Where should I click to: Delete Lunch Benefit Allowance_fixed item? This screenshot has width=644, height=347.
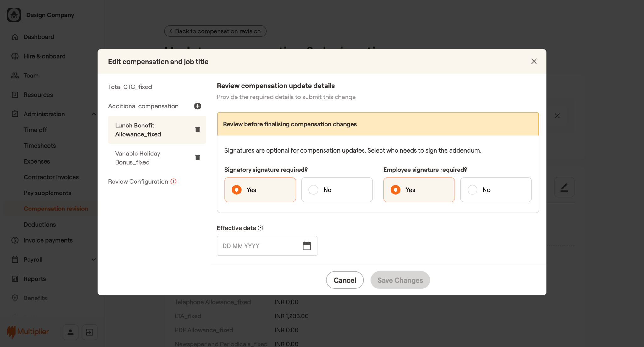coord(197,130)
